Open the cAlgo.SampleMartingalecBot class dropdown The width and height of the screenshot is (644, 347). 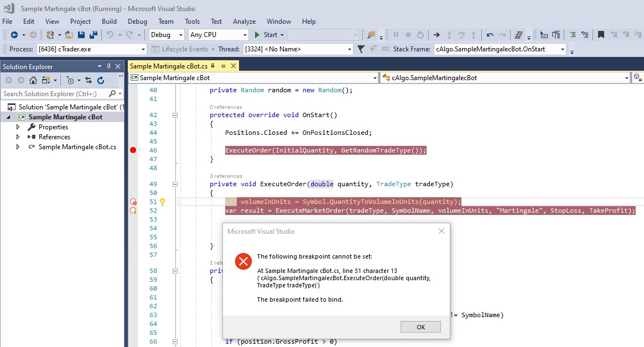(x=505, y=77)
